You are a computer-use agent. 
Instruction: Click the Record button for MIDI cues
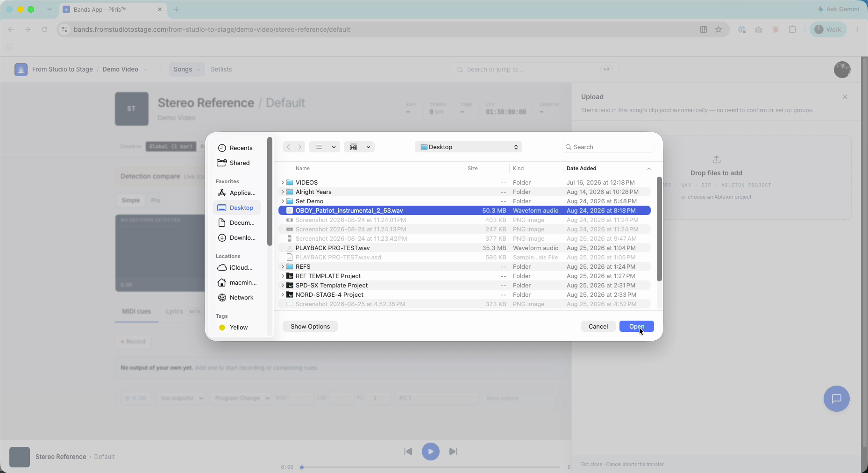pyautogui.click(x=133, y=342)
